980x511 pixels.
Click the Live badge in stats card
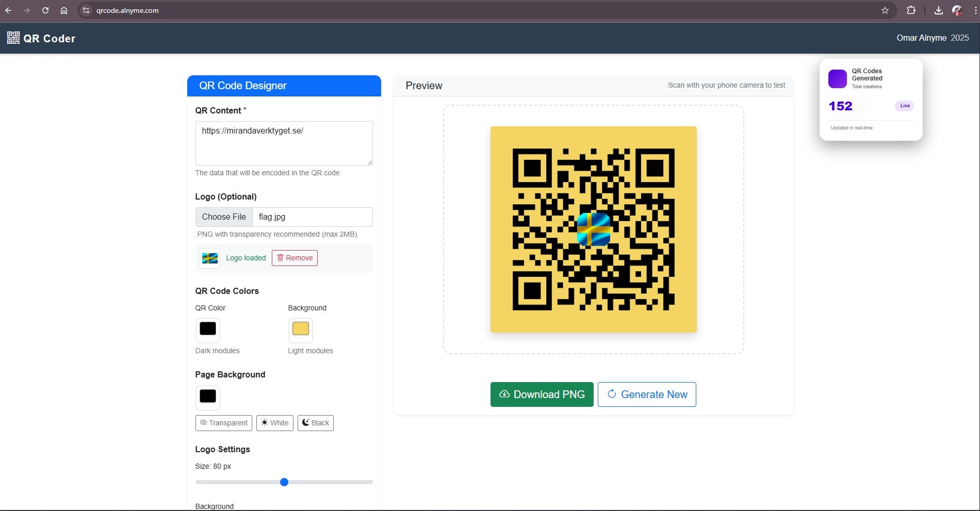[x=905, y=106]
